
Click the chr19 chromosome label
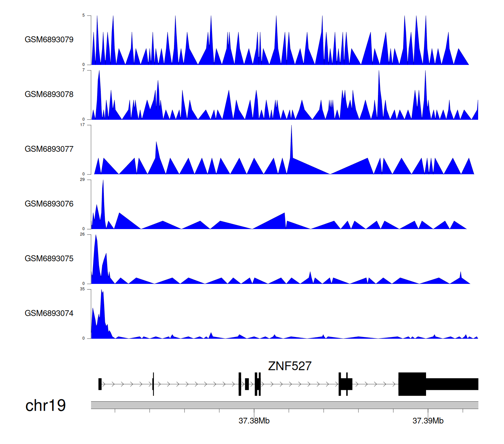pyautogui.click(x=45, y=406)
